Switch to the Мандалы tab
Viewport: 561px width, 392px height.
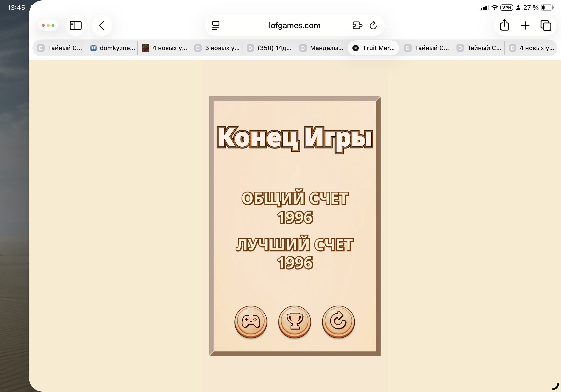point(322,48)
